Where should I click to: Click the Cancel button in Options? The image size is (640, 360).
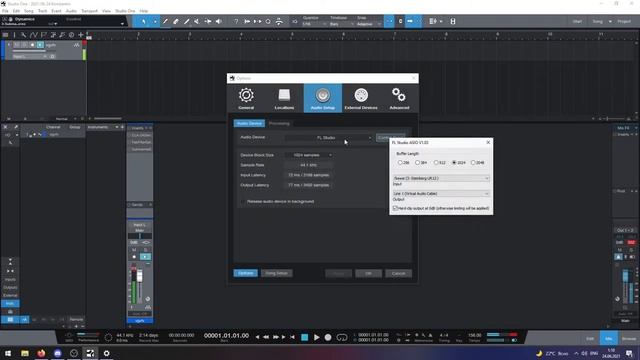tap(398, 273)
